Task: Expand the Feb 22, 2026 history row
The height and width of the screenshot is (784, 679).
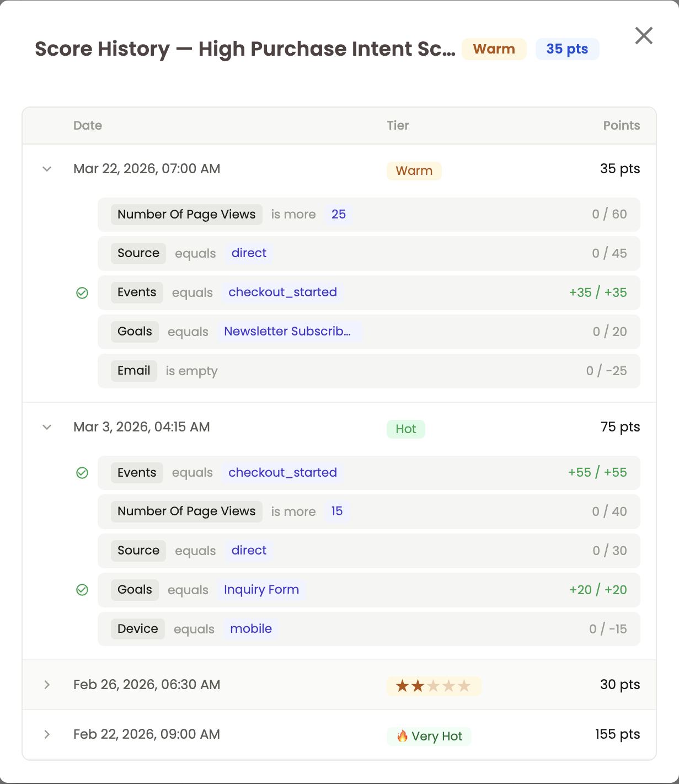Action: [47, 734]
